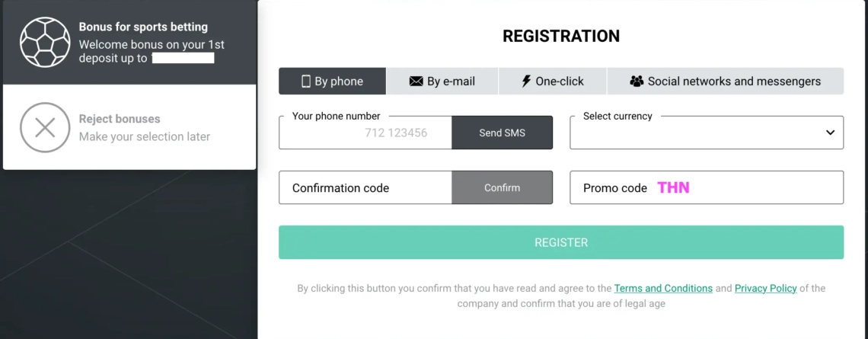Click the envelope icon for e-mail registration
This screenshot has width=868, height=339.
(416, 82)
